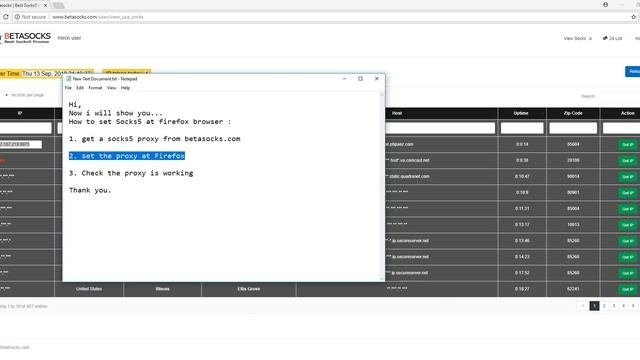Reload the Betasocks page in the browser
This screenshot has width=640, height=360.
pyautogui.click(x=6, y=17)
